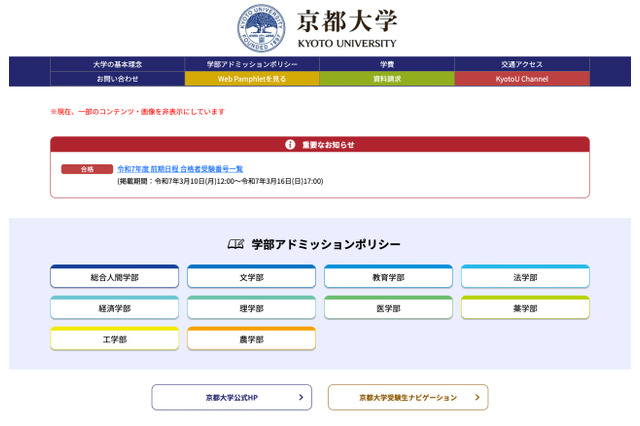Click the 京都大学 KYOTO UNIVERSITY title text
The image size is (640, 426).
pos(347,29)
